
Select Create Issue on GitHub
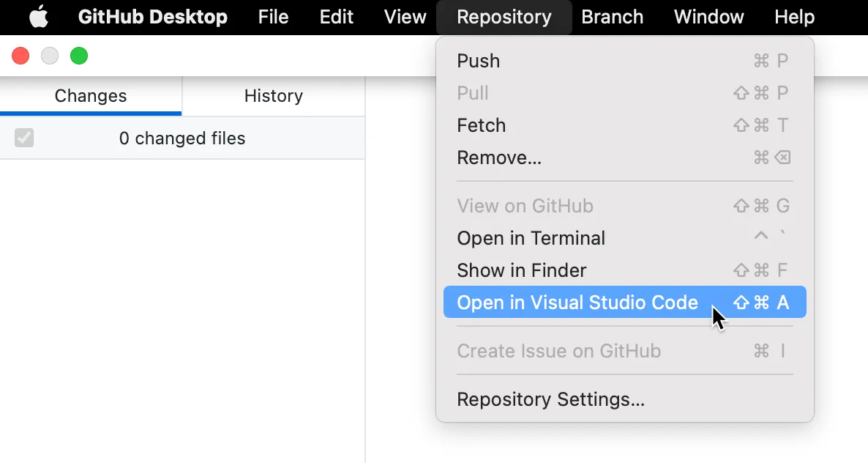pyautogui.click(x=559, y=351)
